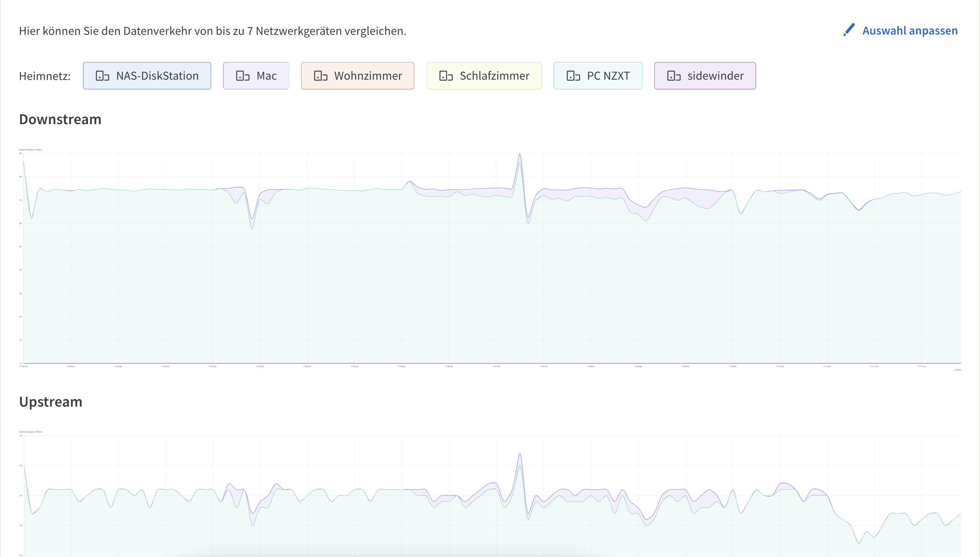980x557 pixels.
Task: Click the 17:02:25 time label in the Downstream chart
Action: coord(23,366)
